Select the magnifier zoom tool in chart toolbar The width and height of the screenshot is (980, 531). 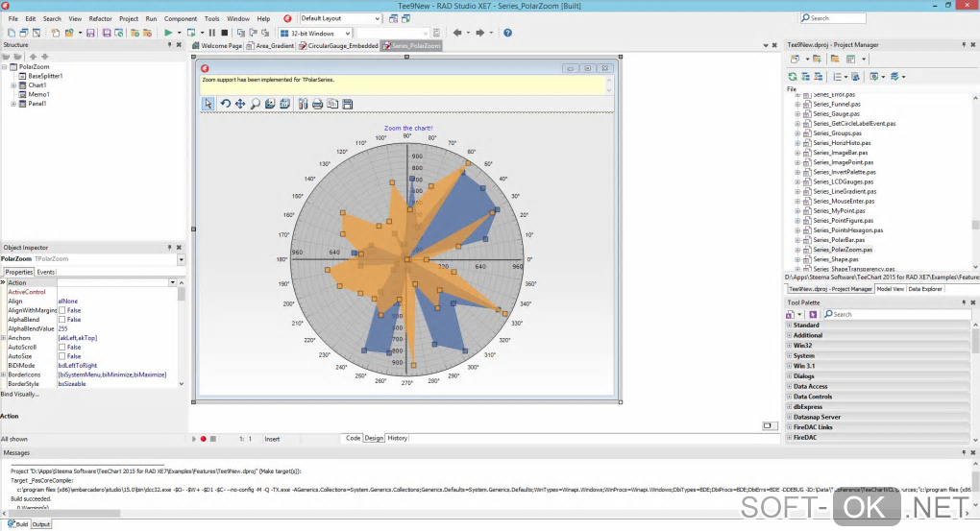[256, 104]
